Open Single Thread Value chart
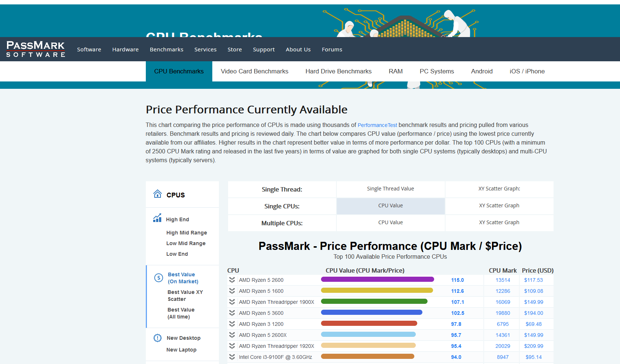Image resolution: width=620 pixels, height=364 pixels. pyautogui.click(x=390, y=189)
